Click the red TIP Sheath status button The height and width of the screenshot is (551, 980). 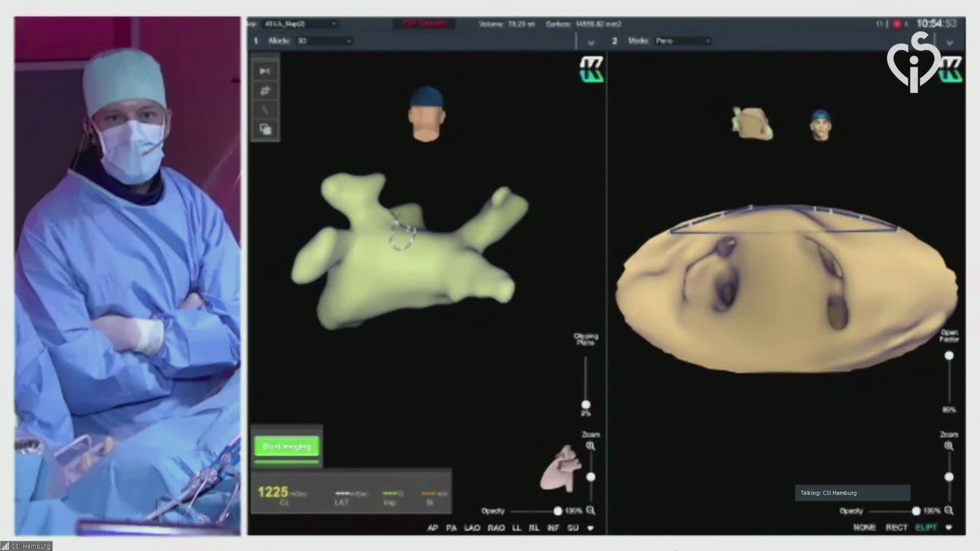(425, 24)
